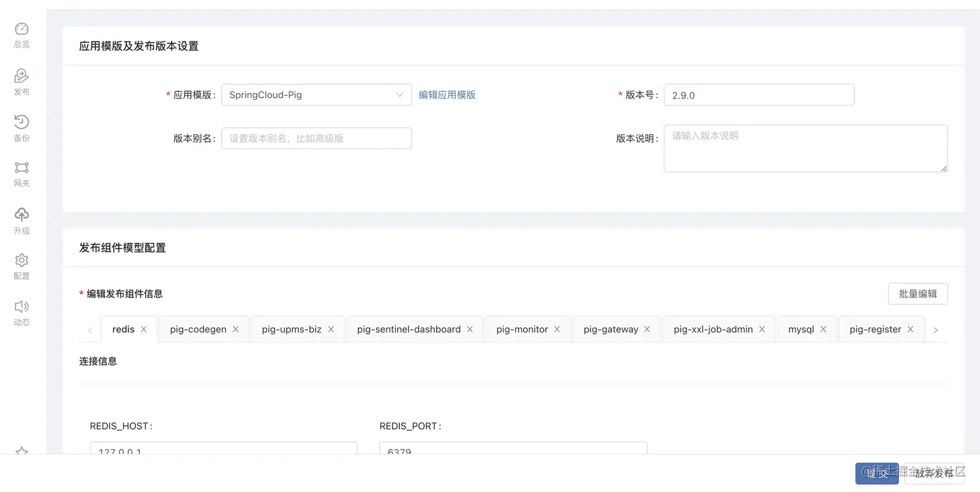Image resolution: width=980 pixels, height=492 pixels.
Task: Show more tabs with right arrow
Action: [936, 330]
